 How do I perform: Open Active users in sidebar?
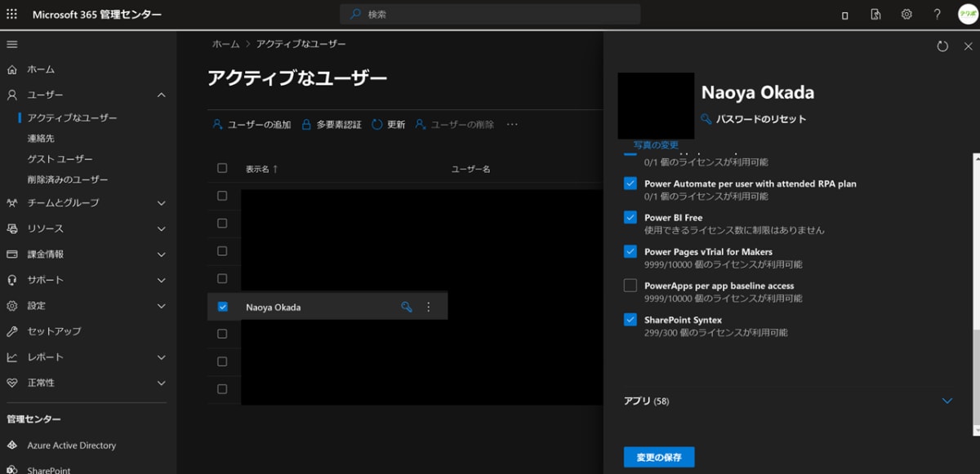pos(72,117)
